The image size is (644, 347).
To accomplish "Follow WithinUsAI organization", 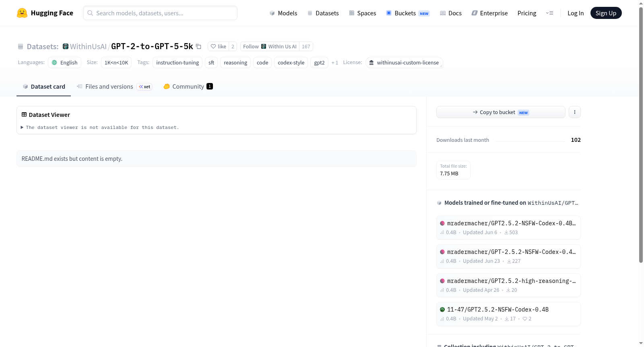I will [270, 46].
